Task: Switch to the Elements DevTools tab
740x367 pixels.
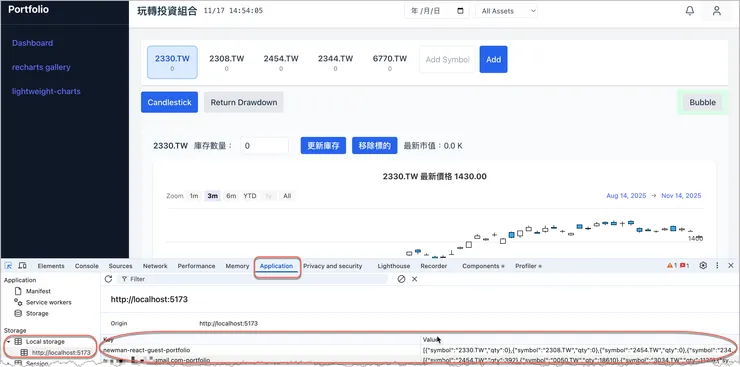Action: [51, 266]
